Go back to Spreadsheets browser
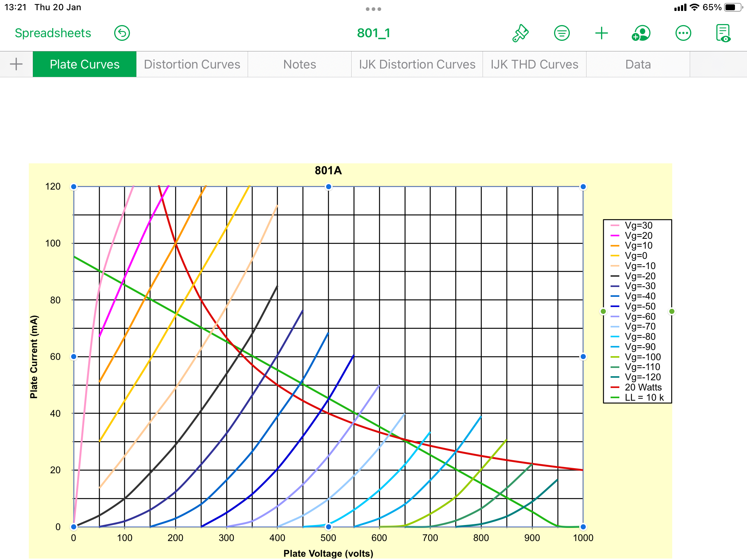 [x=53, y=33]
